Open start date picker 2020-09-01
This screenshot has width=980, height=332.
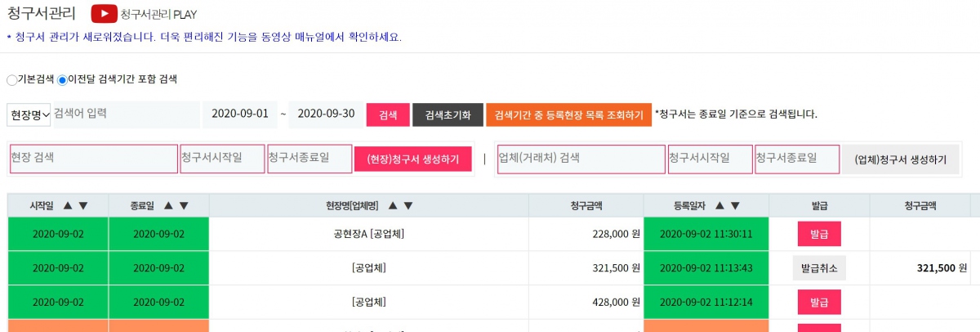(239, 114)
